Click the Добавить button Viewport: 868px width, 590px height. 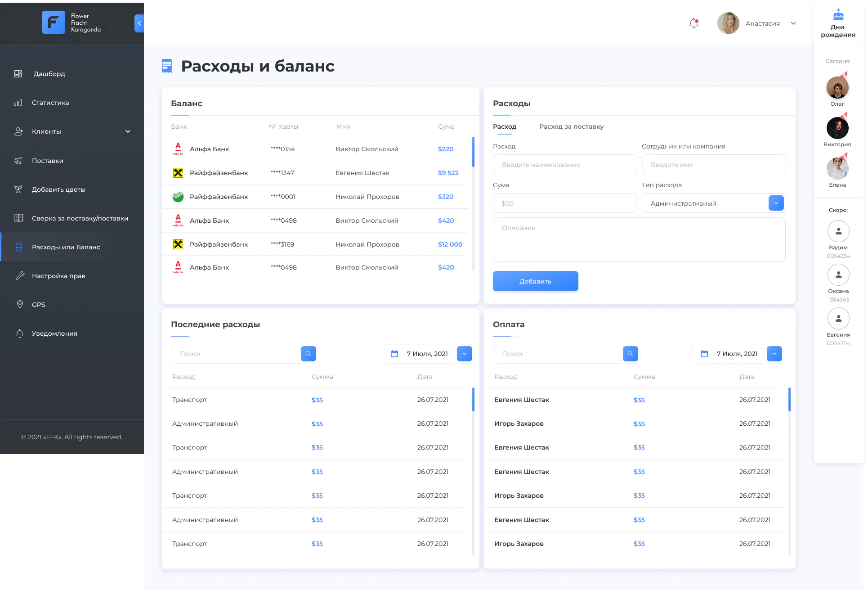pyautogui.click(x=536, y=281)
